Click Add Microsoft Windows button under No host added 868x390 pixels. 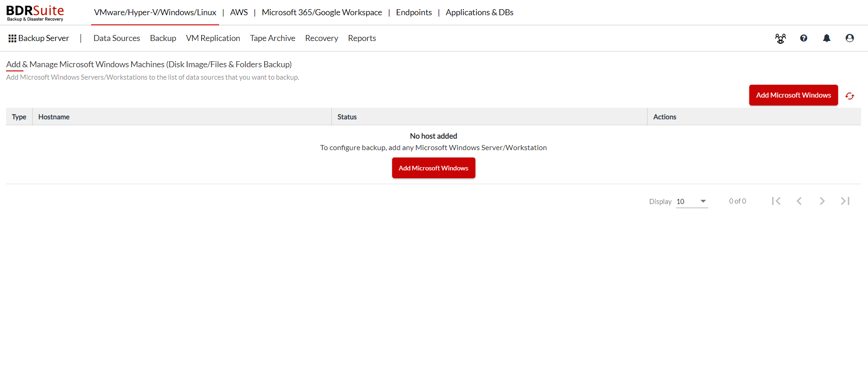434,168
